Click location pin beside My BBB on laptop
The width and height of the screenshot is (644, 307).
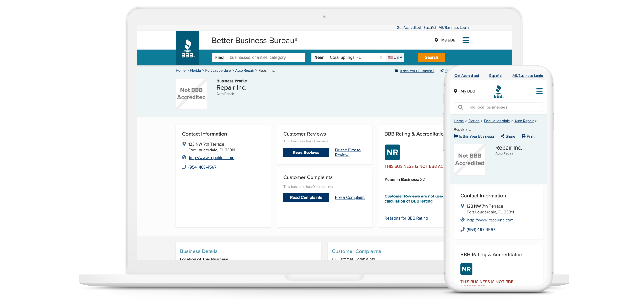point(436,40)
